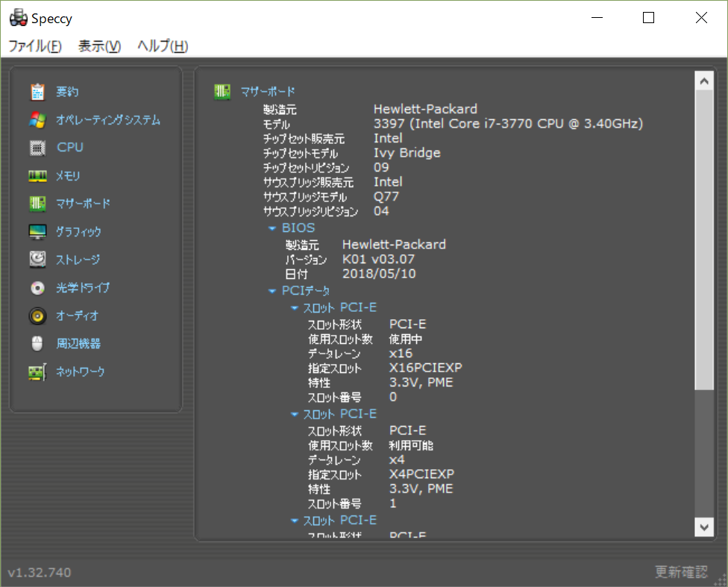Select マザーボード in the sidebar
Viewport: 728px width, 587px height.
pos(83,204)
